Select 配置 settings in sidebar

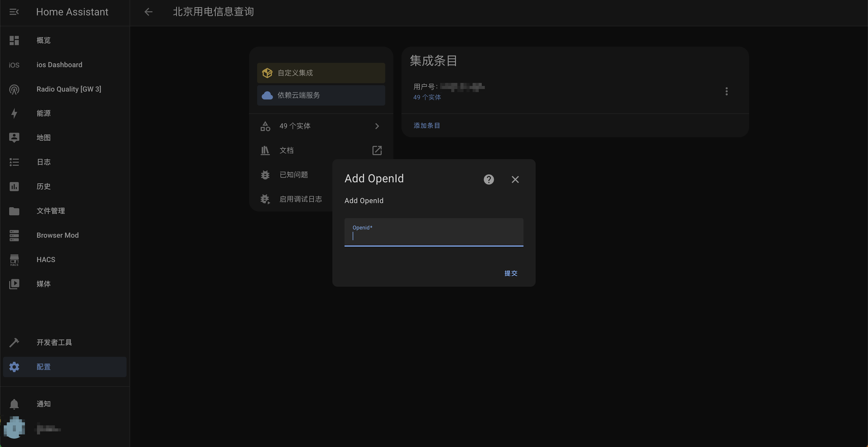pyautogui.click(x=44, y=367)
